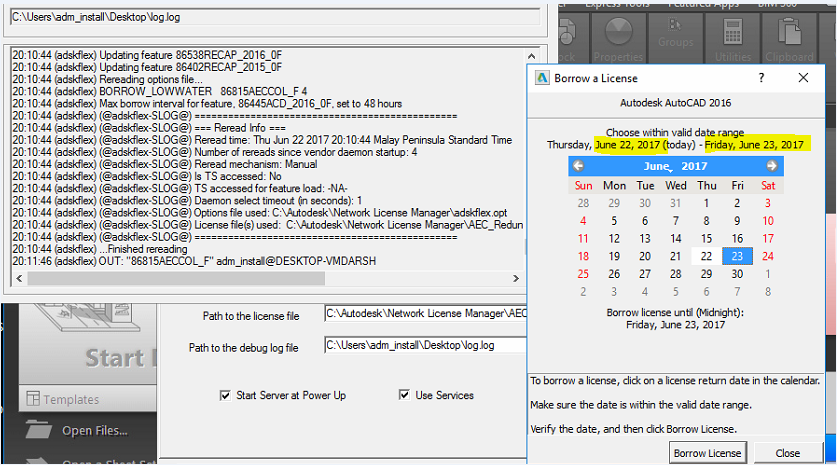837x465 pixels.
Task: Go to next month in calendar
Action: pos(771,165)
